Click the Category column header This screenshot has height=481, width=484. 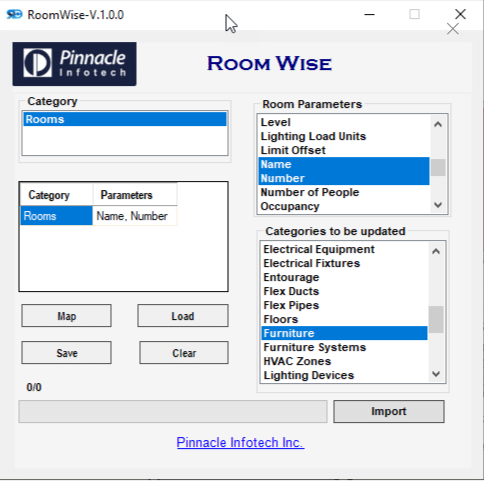pyautogui.click(x=56, y=195)
